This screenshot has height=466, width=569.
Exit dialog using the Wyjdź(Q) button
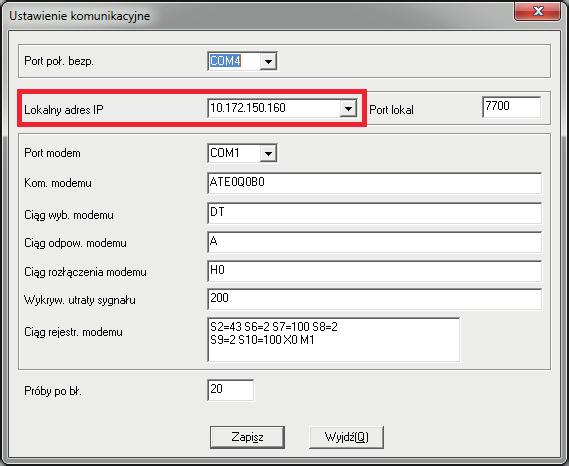(346, 437)
